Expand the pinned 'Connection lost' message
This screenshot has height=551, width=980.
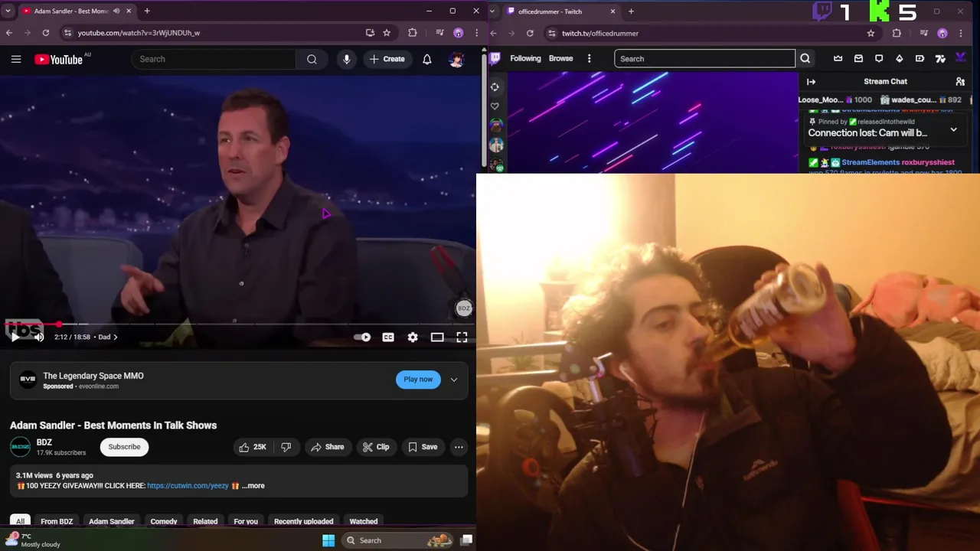(953, 130)
